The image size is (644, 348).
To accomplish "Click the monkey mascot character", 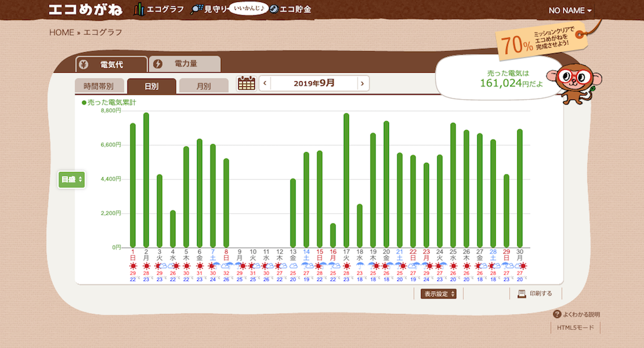I will [574, 81].
